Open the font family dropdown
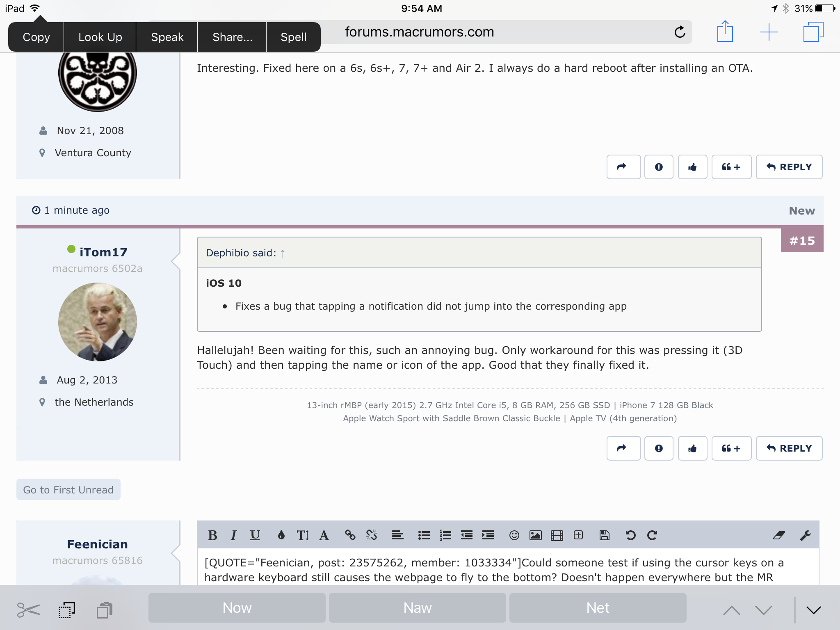840x630 pixels. pyautogui.click(x=324, y=535)
